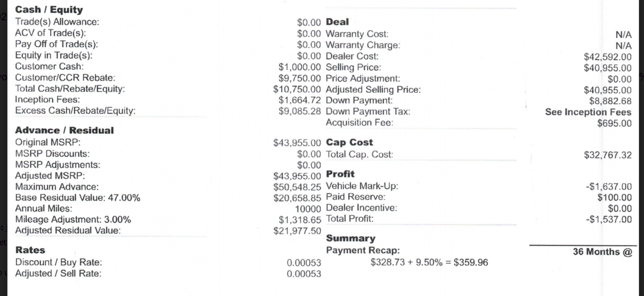Click the Maximum Advance $50,548.25 amount

[297, 187]
